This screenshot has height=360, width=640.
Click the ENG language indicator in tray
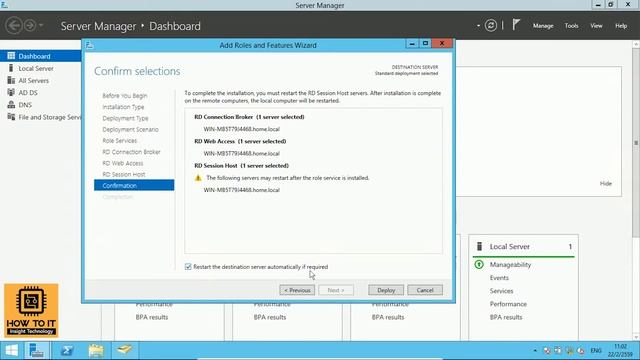tap(596, 351)
